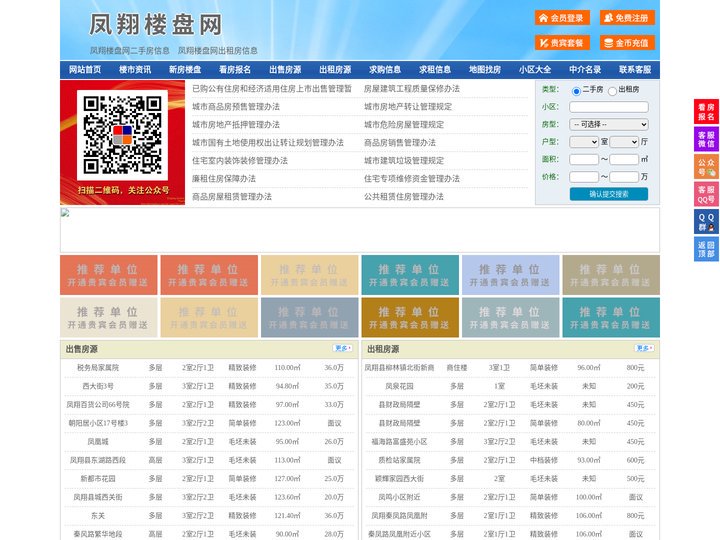Open 出售房源 in the navigation bar
This screenshot has height=540, width=720.
click(285, 70)
